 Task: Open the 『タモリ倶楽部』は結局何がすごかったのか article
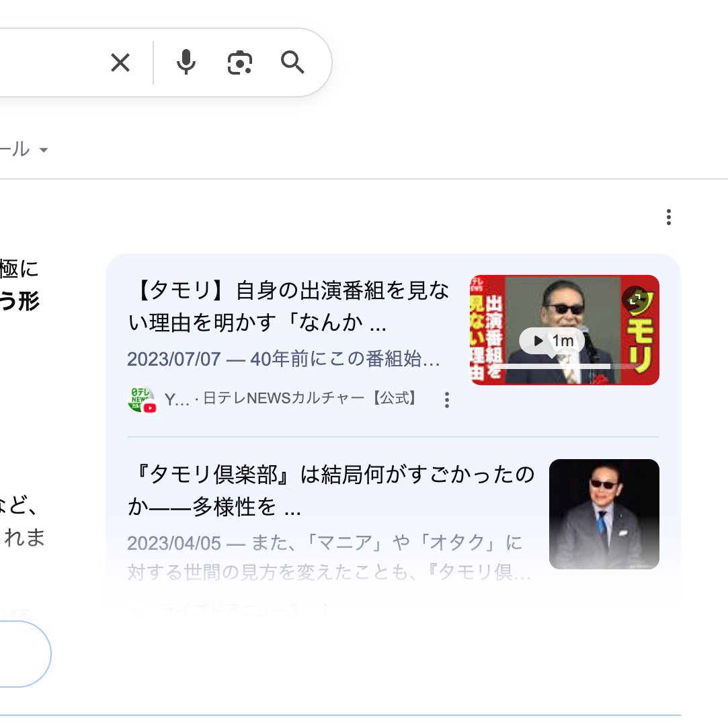click(x=330, y=490)
